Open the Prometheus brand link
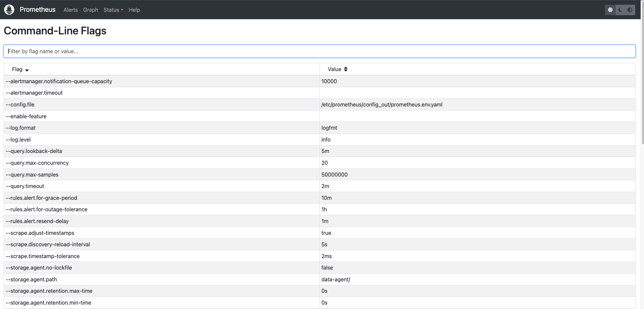The height and width of the screenshot is (309, 644). [37, 9]
